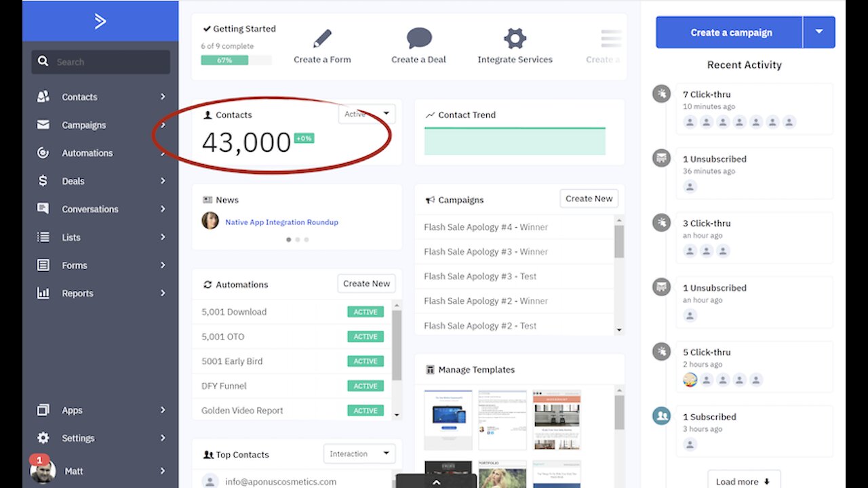Expand the Lists sidebar chevron
Image resolution: width=868 pixels, height=488 pixels.
coord(163,237)
